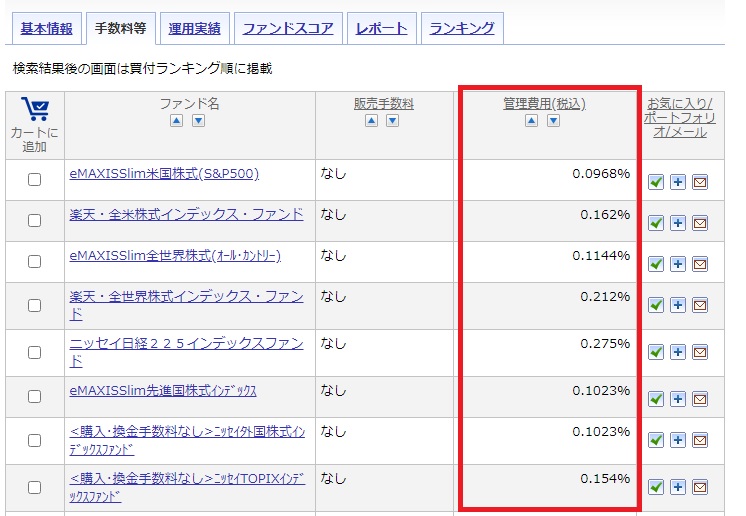This screenshot has height=516, width=746.
Task: Open eMAXISSlim米国株式(S&P500) fund link
Action: [164, 174]
